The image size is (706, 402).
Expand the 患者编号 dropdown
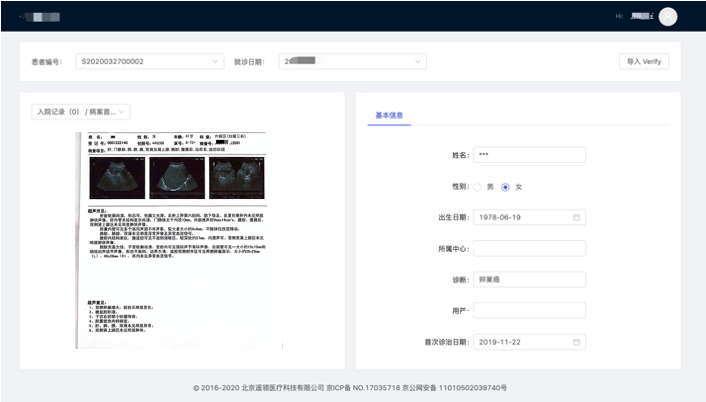pyautogui.click(x=216, y=61)
